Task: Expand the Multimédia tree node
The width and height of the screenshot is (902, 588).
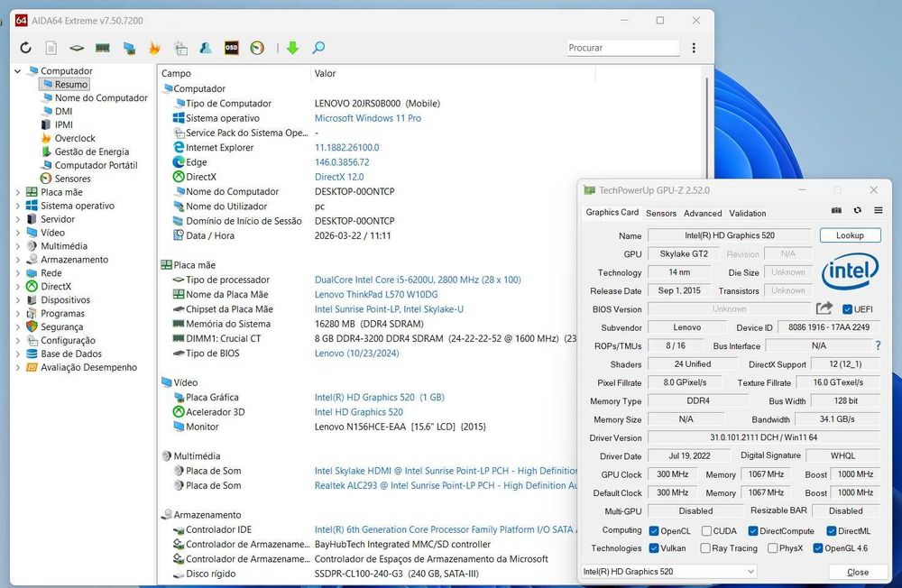Action: 18,245
